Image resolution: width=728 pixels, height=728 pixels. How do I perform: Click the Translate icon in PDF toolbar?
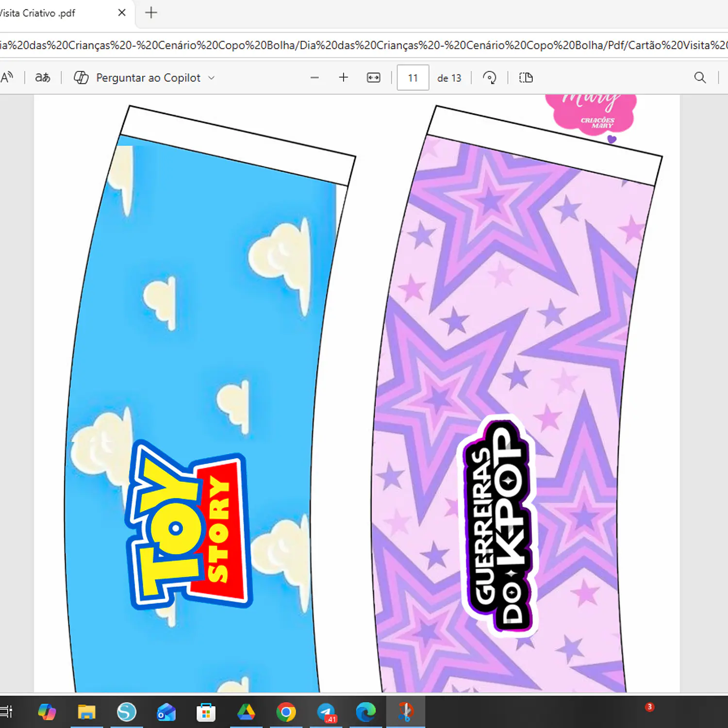pyautogui.click(x=43, y=78)
